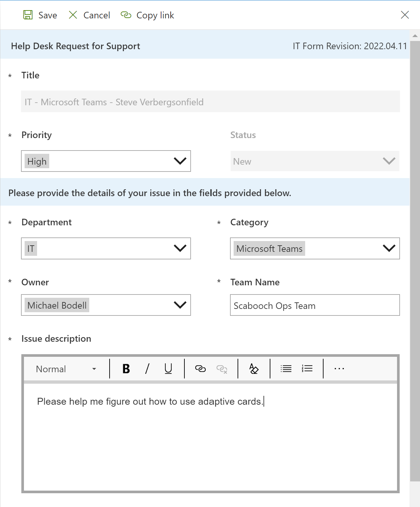Screen dimensions: 420x507
Task: Expand the Department dropdown
Action: [x=180, y=248]
